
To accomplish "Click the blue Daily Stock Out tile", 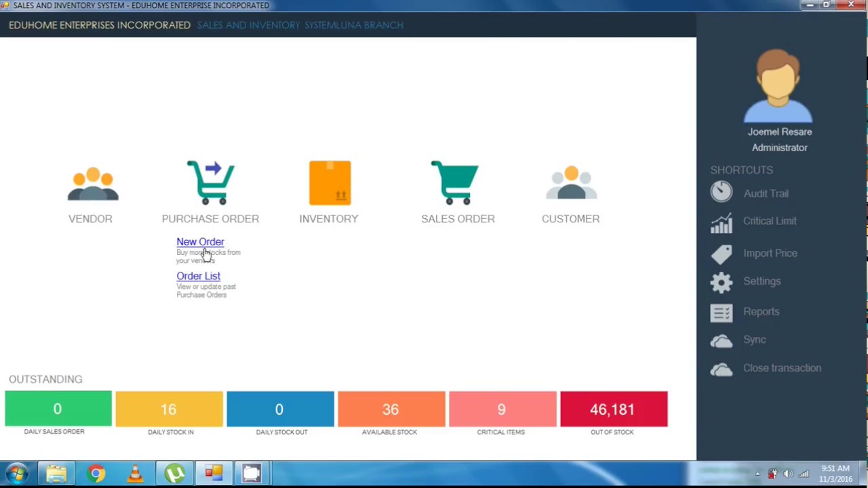I will pyautogui.click(x=280, y=409).
